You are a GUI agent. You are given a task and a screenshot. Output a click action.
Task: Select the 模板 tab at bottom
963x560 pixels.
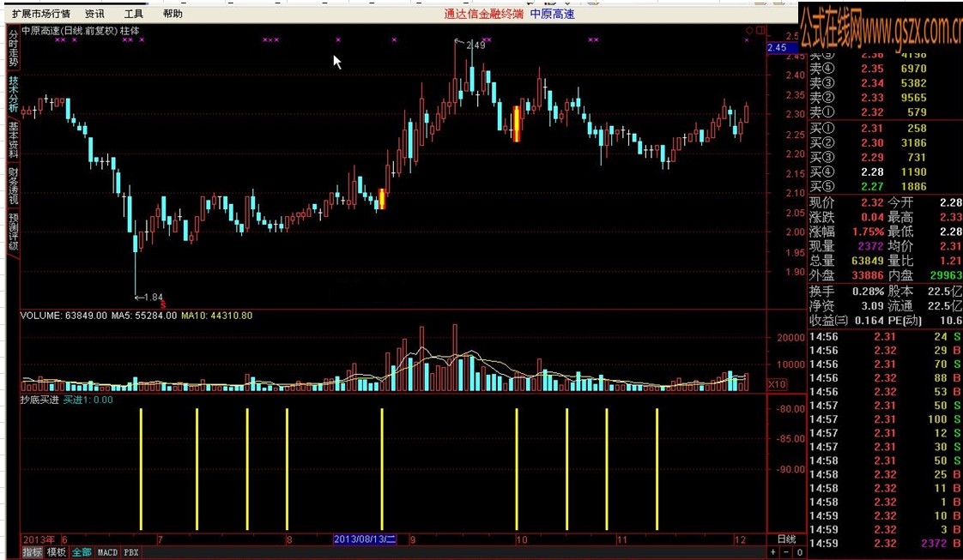click(x=57, y=552)
